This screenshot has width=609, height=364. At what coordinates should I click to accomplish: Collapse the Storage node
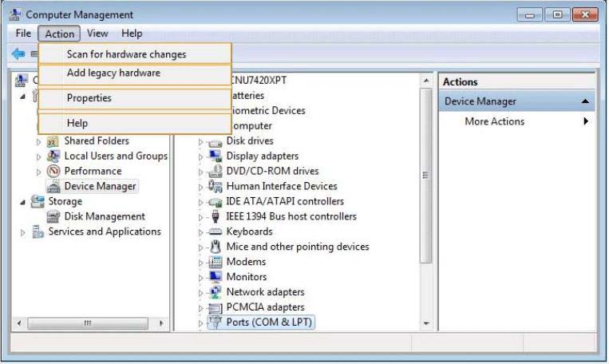(x=23, y=203)
